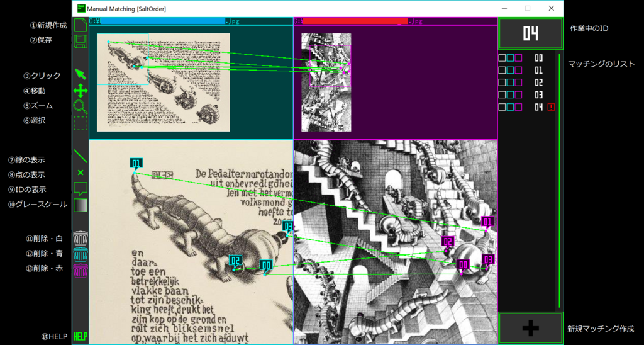
Task: Toggle line display with the diagonal line icon
Action: coord(80,157)
